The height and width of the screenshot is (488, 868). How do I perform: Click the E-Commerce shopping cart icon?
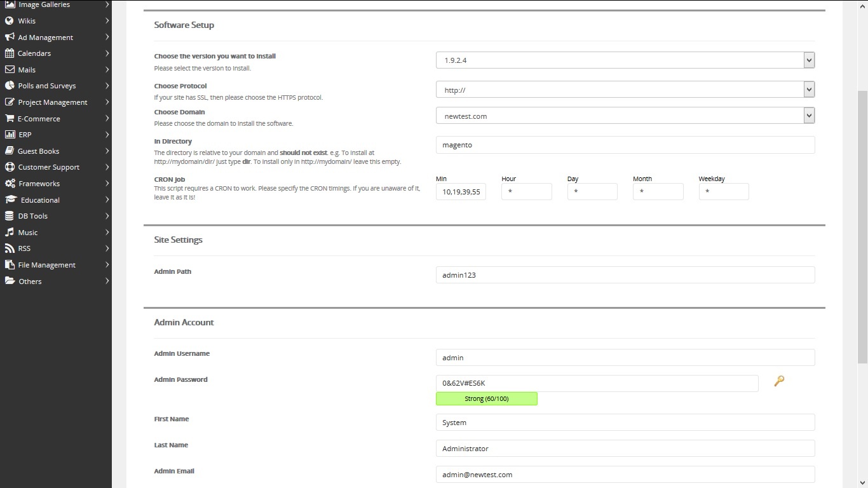10,118
